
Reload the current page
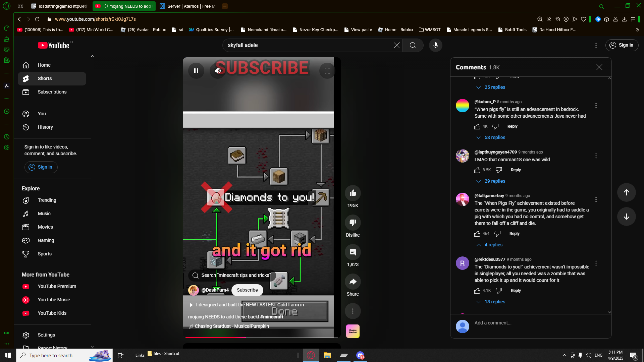[x=37, y=19]
